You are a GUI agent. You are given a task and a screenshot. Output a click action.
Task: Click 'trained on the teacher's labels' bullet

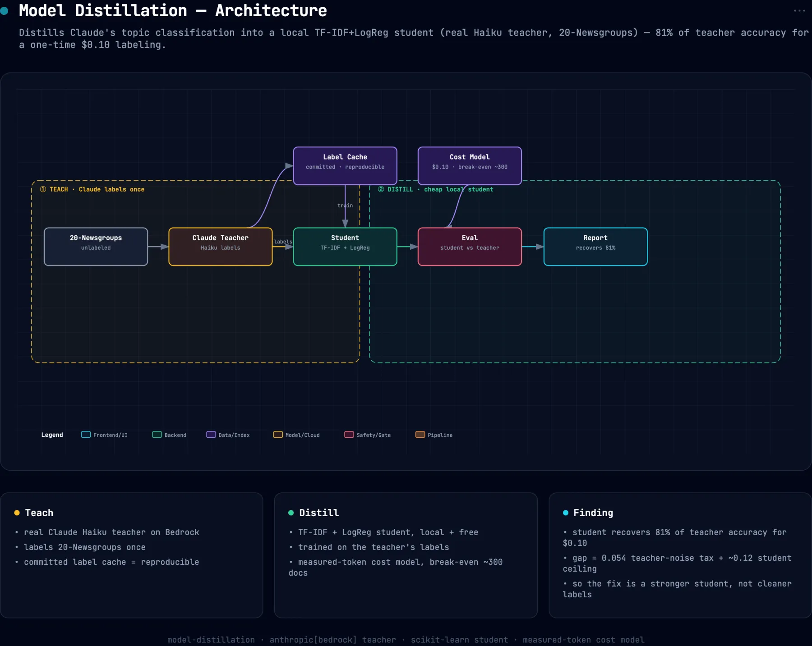(374, 547)
